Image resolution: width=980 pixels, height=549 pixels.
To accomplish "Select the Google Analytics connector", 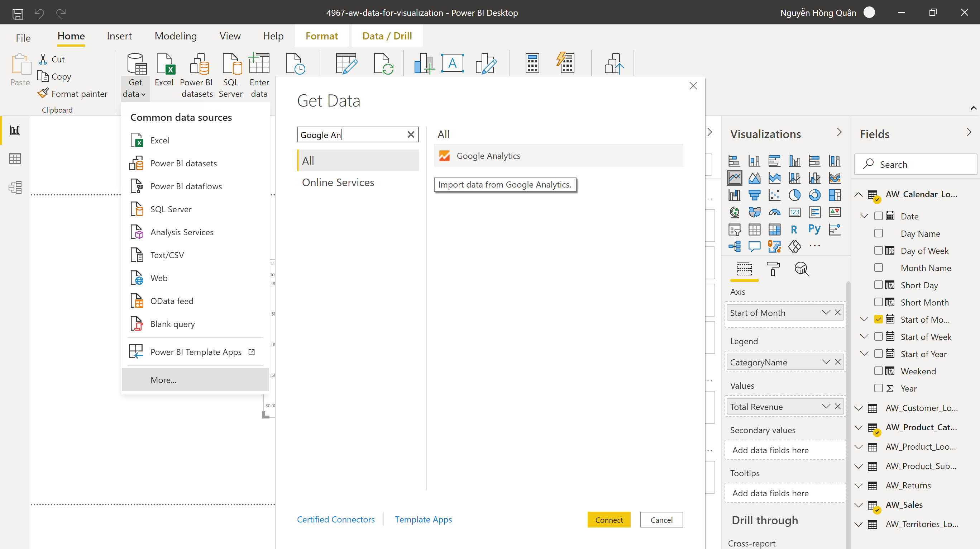I will (558, 156).
